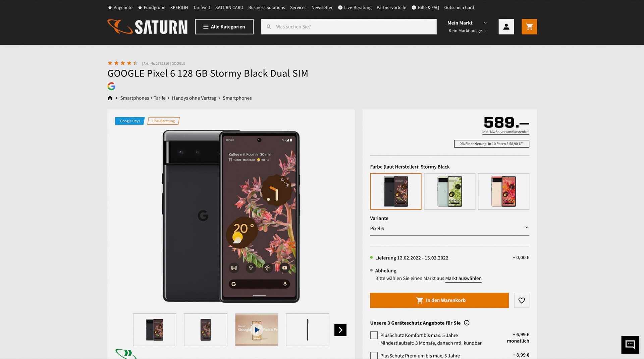Play the Pixel 6 video thumbnail
644x359 pixels.
pos(257,330)
